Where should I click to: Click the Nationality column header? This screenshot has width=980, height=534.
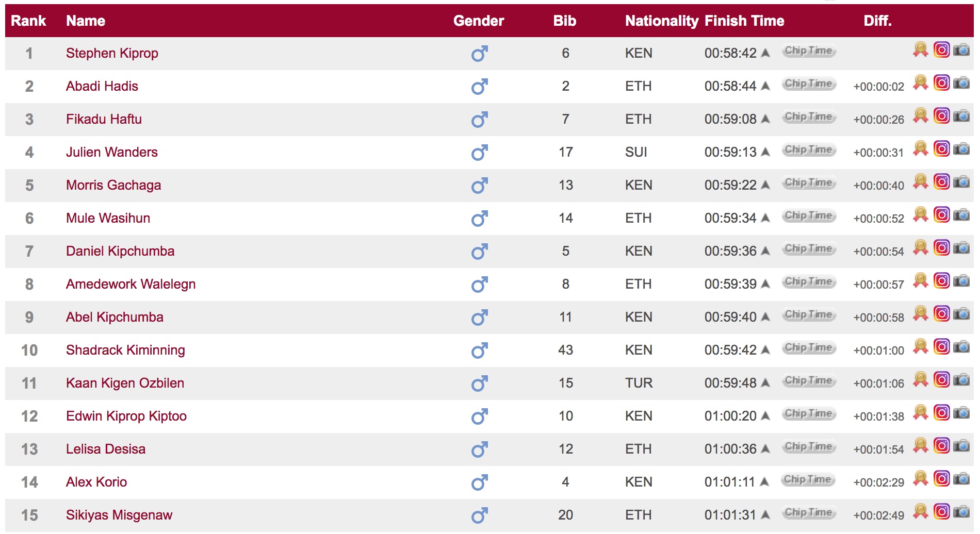point(661,21)
